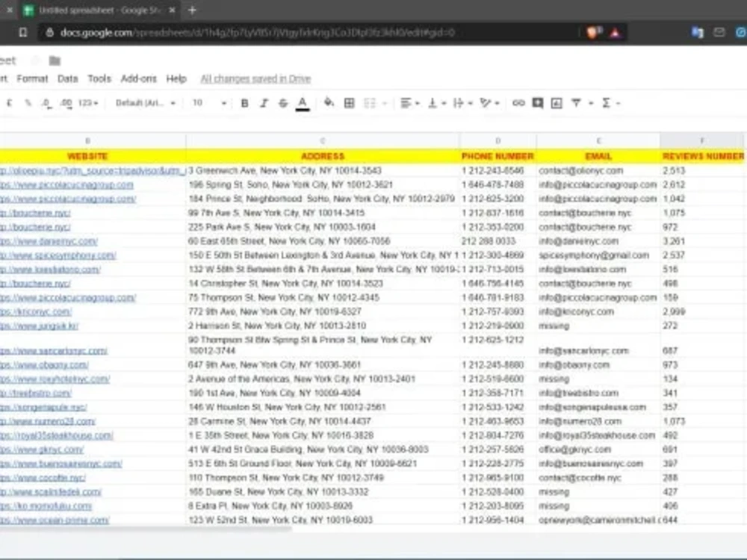Expand the merge cells dropdown arrow
Viewport: 747px width, 560px height.
tap(385, 103)
